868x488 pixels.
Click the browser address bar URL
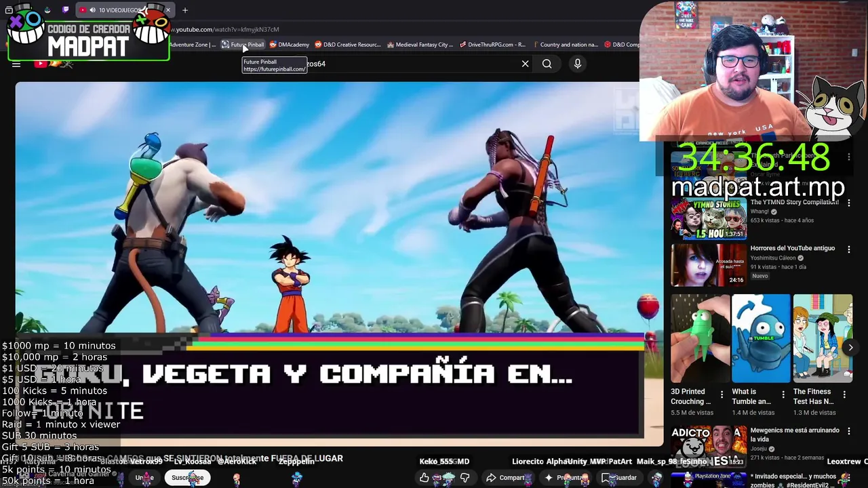[224, 30]
